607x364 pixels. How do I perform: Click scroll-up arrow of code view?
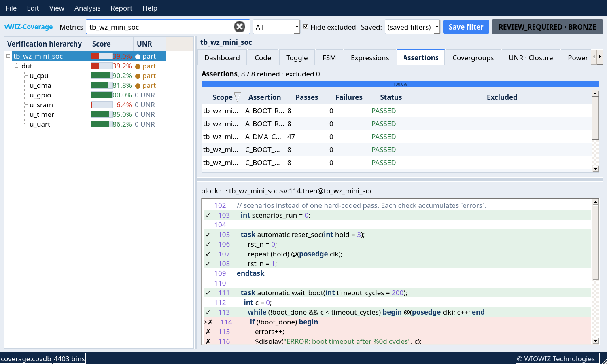(595, 202)
